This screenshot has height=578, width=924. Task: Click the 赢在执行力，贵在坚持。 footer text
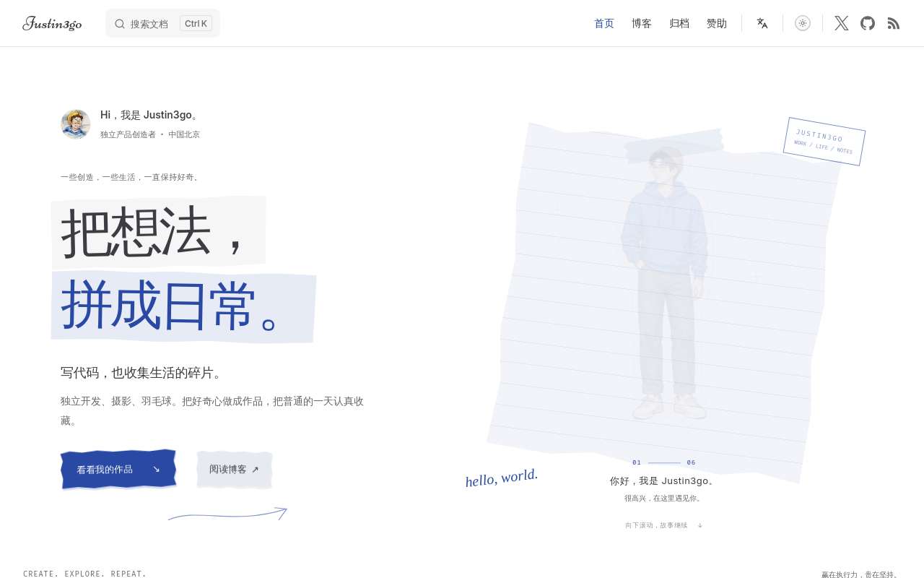pos(861,574)
